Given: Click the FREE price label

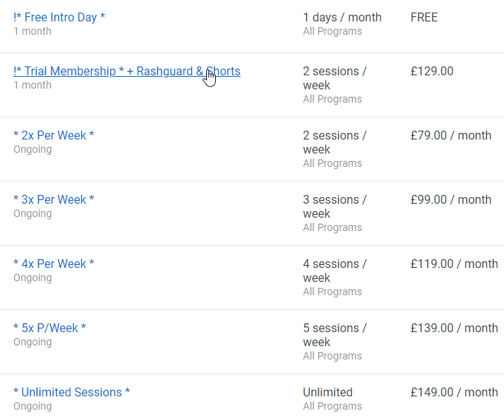Looking at the screenshot, I should [424, 17].
